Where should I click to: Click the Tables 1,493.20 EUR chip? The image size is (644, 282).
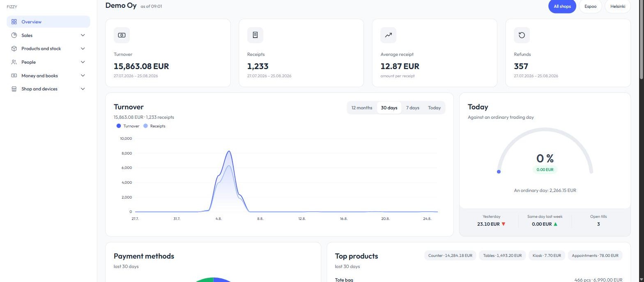(x=502, y=256)
